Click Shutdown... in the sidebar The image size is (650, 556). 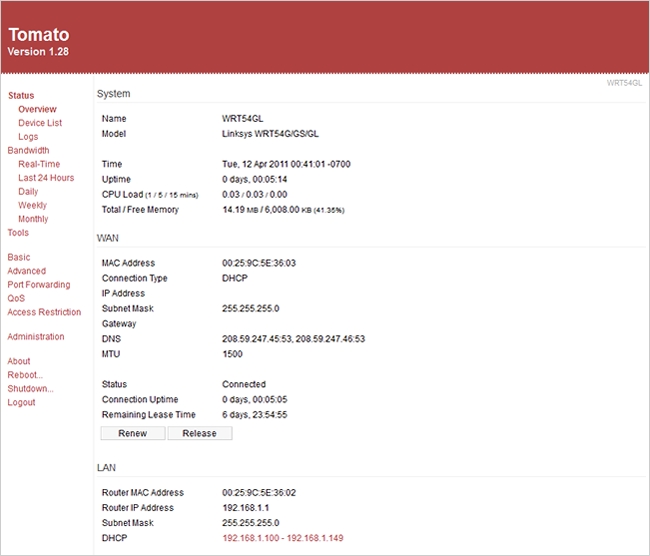coord(30,388)
